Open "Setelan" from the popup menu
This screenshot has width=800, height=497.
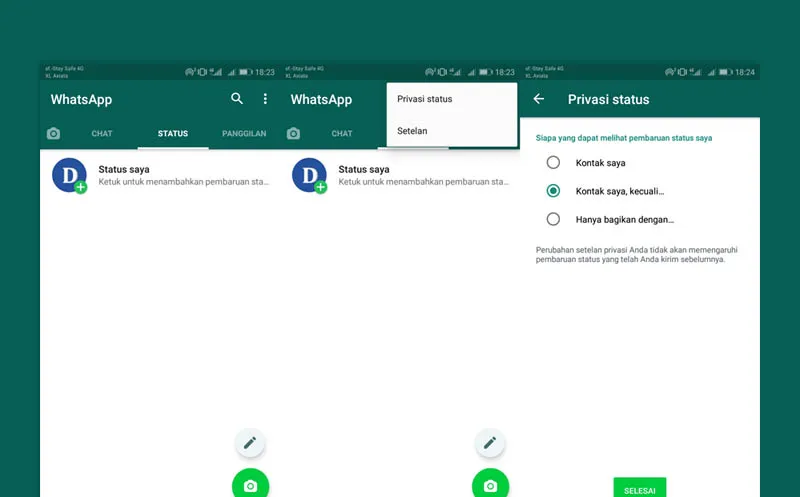click(412, 131)
